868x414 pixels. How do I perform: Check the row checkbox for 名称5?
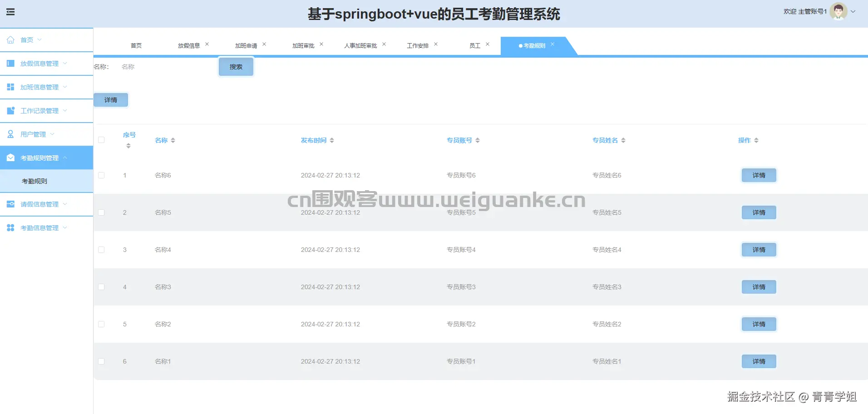pyautogui.click(x=101, y=212)
